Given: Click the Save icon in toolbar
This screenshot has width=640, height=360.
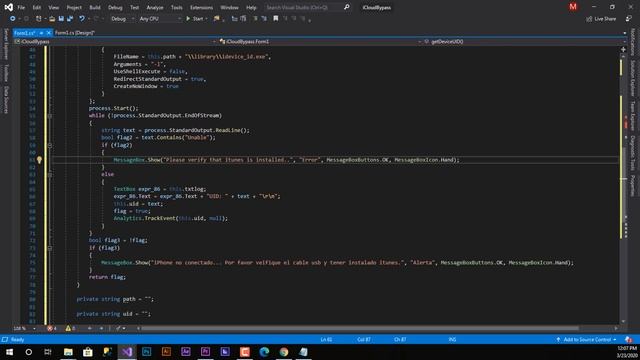Looking at the screenshot, I should 61,19.
